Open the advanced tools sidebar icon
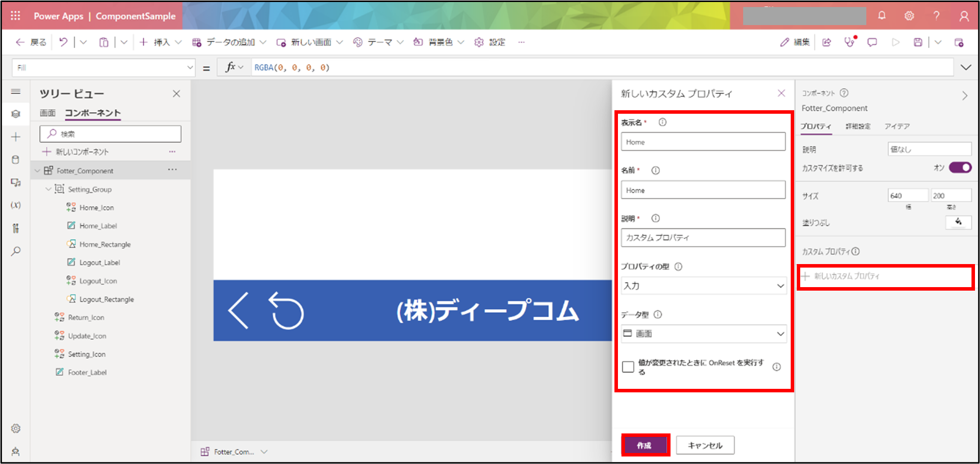This screenshot has height=464, width=980. tap(16, 228)
